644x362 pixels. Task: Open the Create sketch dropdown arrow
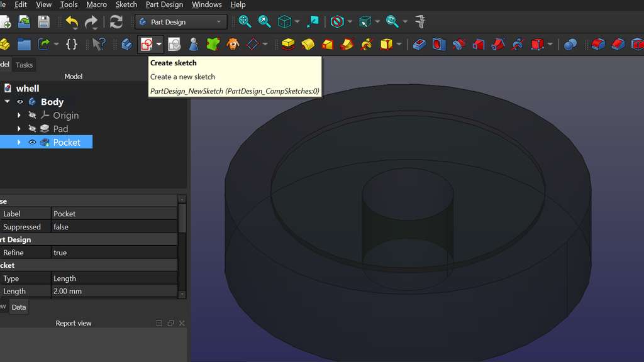[159, 44]
